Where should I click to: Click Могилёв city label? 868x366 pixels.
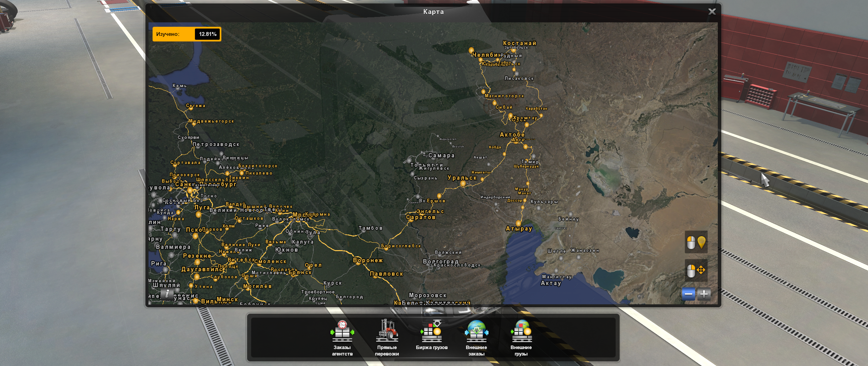257,286
